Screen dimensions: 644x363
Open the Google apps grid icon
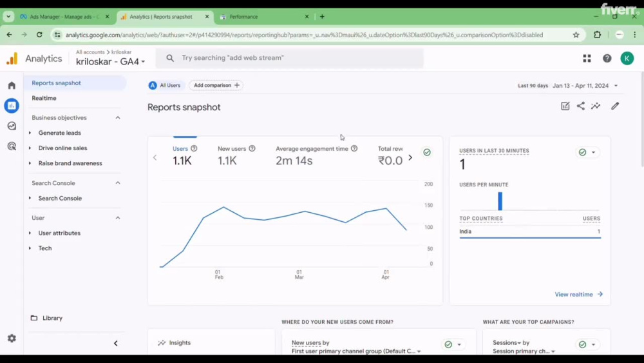click(x=587, y=59)
